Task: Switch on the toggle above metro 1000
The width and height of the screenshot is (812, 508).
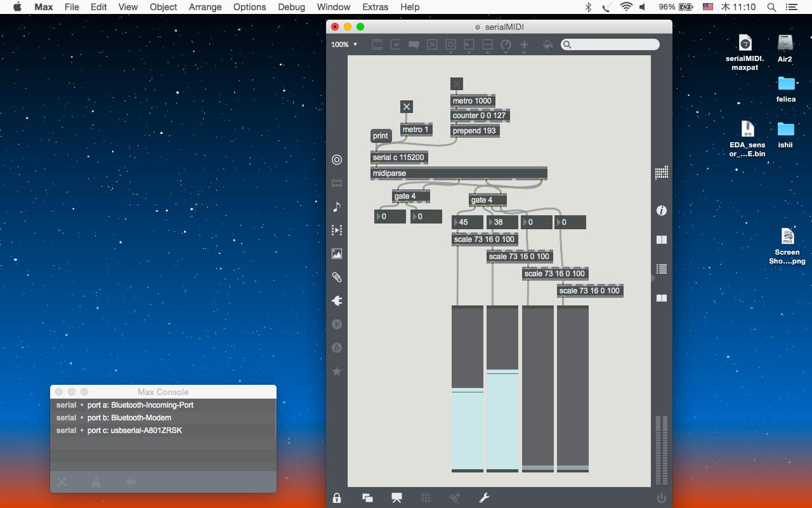Action: (457, 84)
